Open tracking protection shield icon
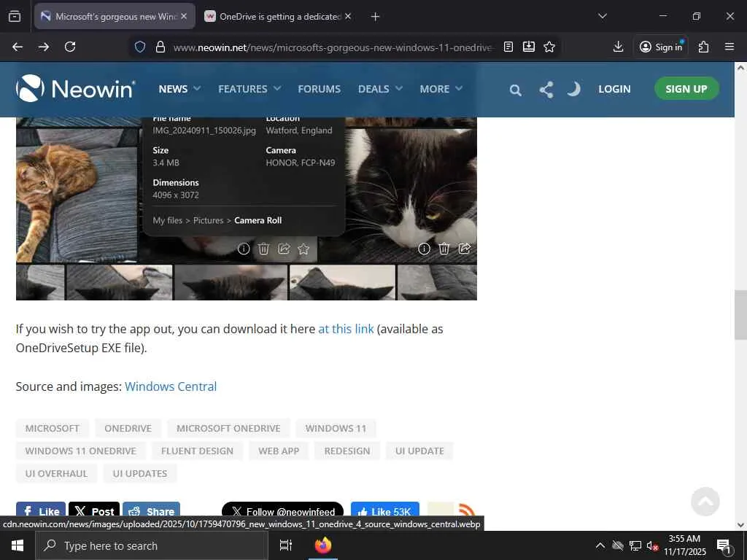The image size is (747, 560). [139, 47]
